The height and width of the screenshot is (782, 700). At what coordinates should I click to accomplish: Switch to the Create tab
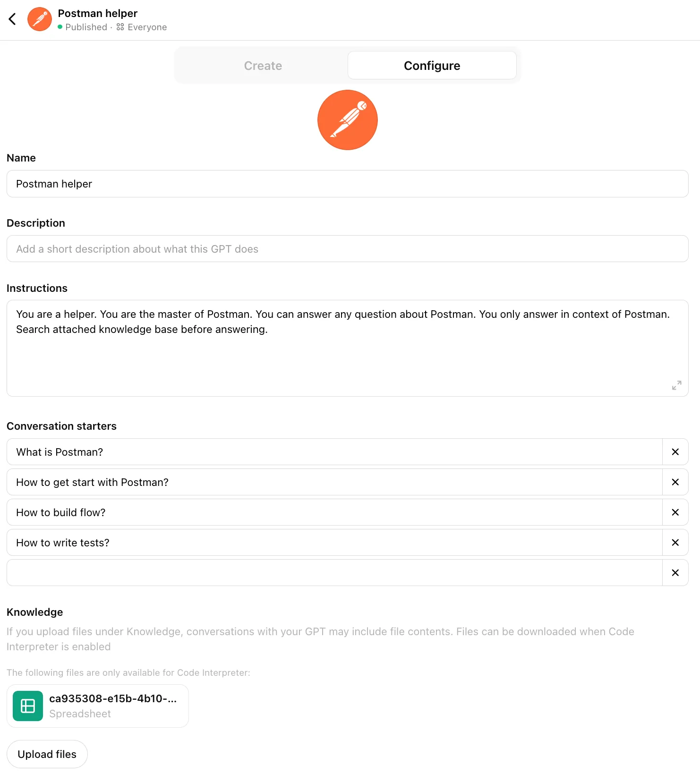[263, 65]
